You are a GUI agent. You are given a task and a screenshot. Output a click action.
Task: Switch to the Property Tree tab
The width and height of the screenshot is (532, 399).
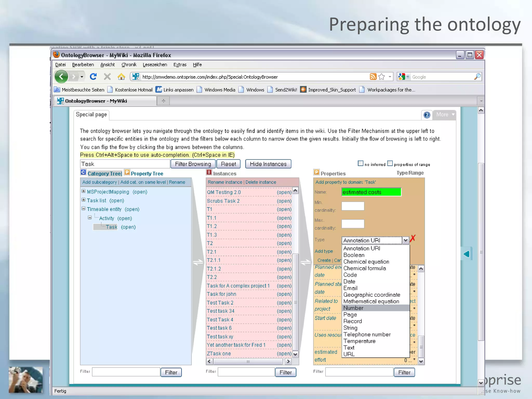(147, 174)
